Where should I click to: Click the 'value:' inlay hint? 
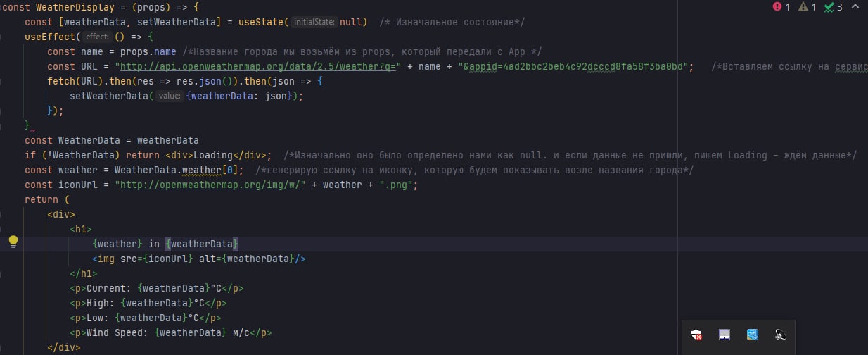pos(169,96)
